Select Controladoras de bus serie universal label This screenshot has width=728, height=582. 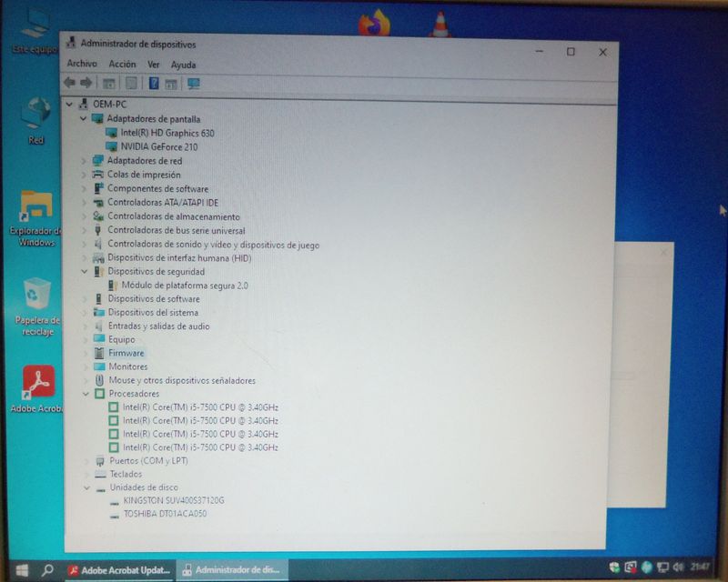tap(177, 231)
